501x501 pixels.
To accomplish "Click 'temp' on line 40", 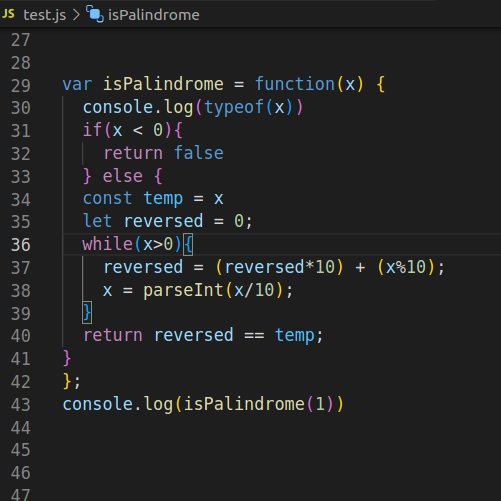I will [x=295, y=336].
